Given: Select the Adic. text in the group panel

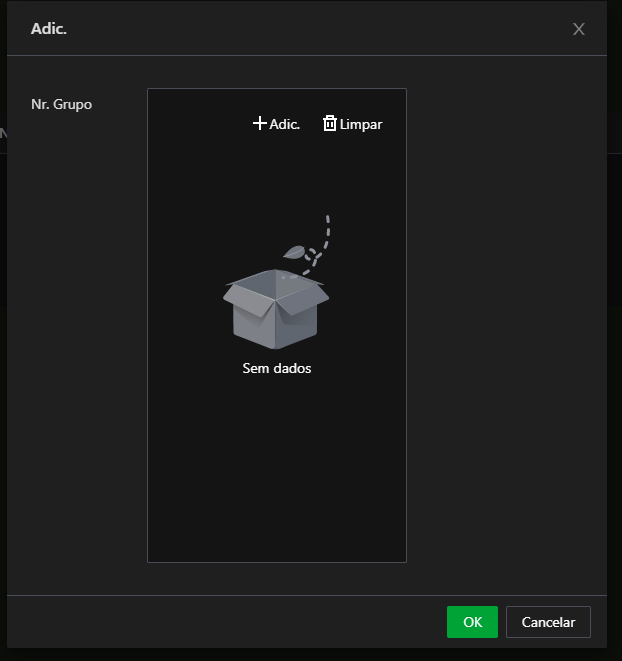Looking at the screenshot, I should (285, 125).
